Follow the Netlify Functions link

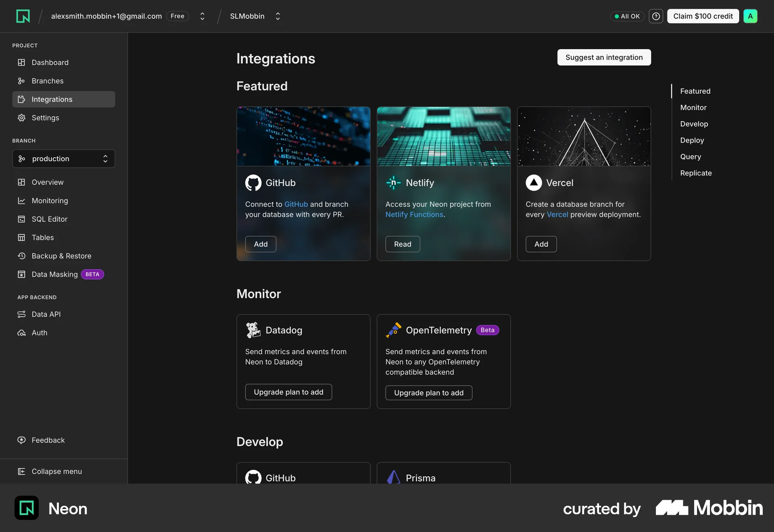tap(414, 215)
